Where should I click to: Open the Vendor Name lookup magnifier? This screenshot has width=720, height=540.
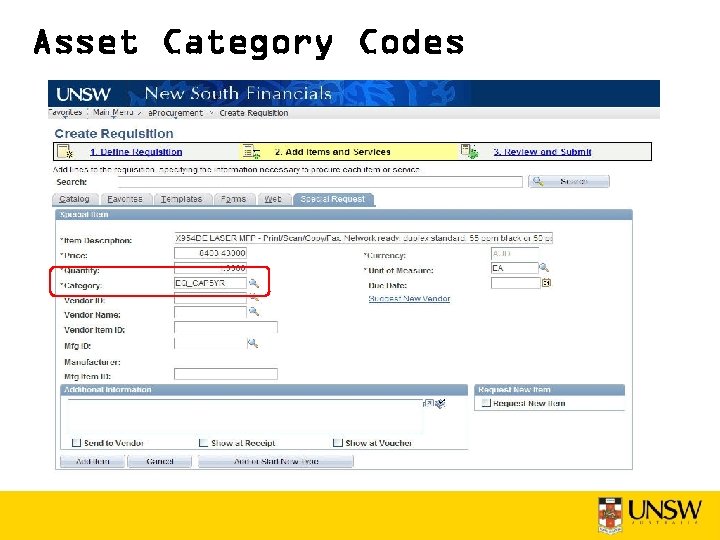[x=253, y=312]
